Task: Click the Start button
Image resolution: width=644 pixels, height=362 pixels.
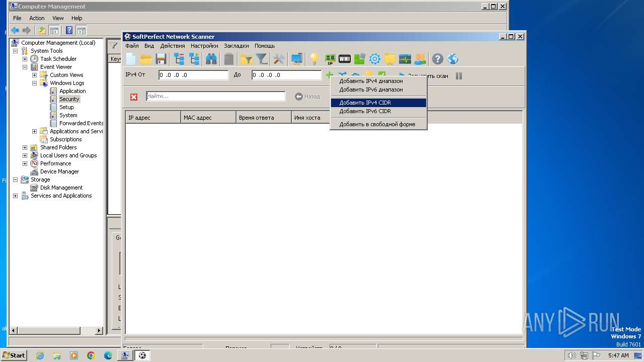Action: (14, 355)
